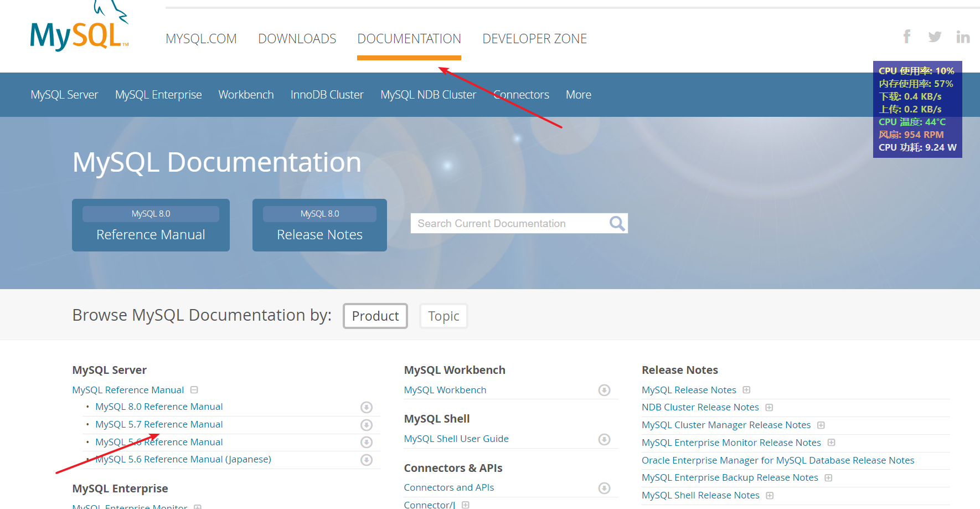980x509 pixels.
Task: Open Connectors menu item
Action: click(x=521, y=95)
